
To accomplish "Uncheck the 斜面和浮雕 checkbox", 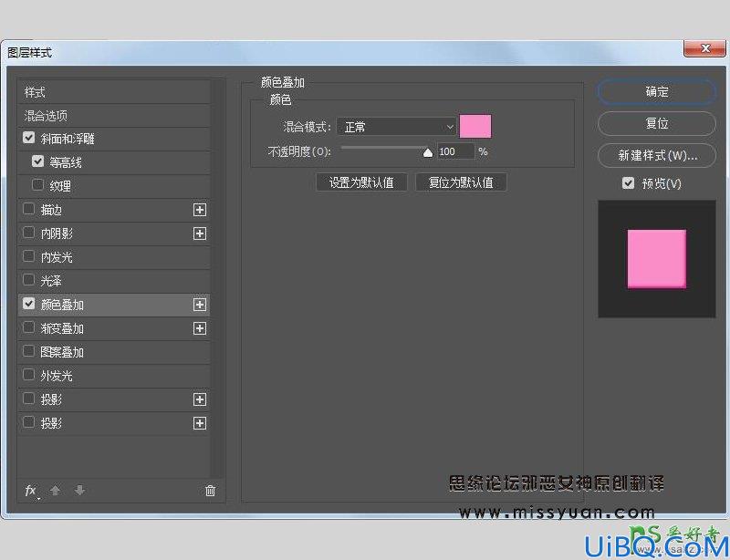I will (29, 138).
